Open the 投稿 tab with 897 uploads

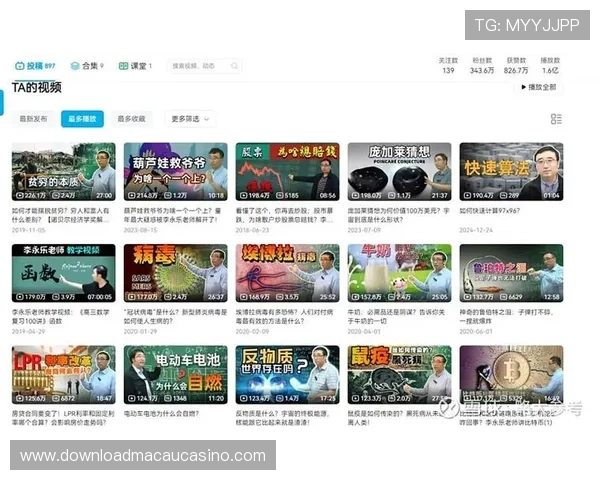click(35, 66)
